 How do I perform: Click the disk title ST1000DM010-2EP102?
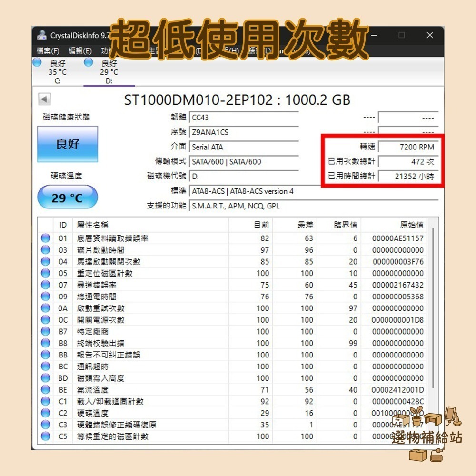click(237, 100)
